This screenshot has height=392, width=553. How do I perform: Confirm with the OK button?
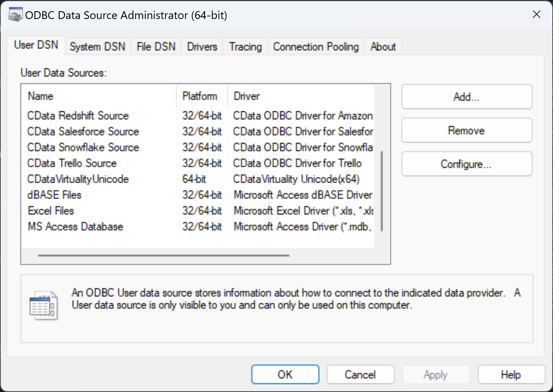coord(285,374)
